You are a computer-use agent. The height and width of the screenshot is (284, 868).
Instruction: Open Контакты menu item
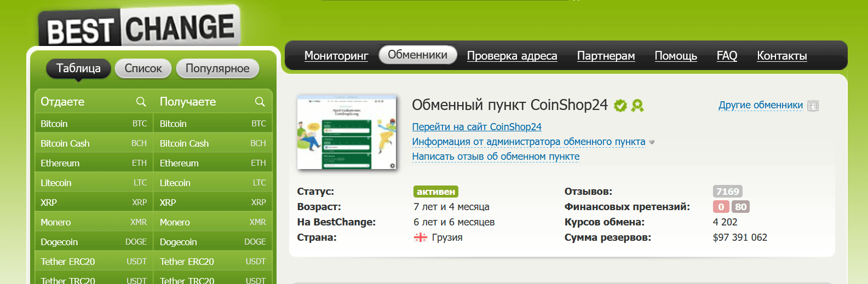coord(782,56)
